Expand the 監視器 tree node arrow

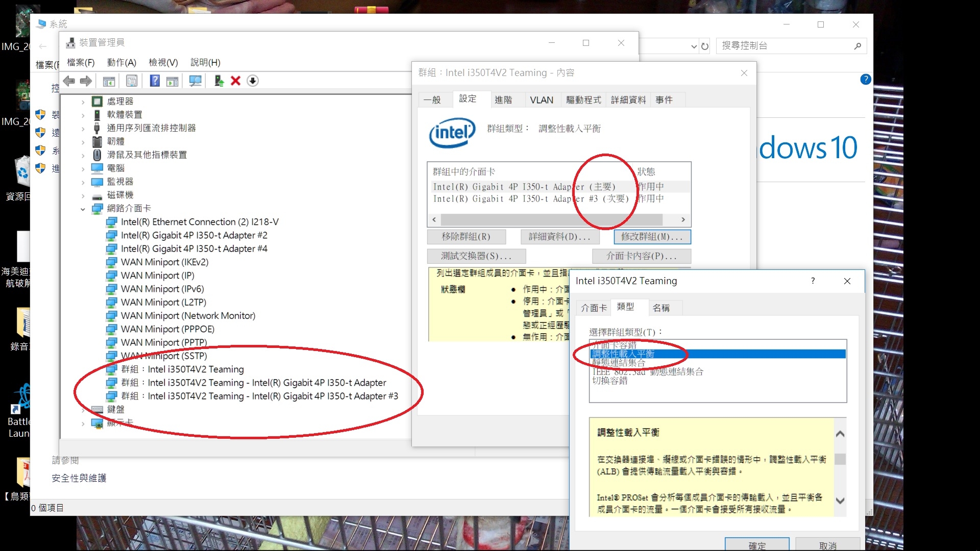point(83,182)
